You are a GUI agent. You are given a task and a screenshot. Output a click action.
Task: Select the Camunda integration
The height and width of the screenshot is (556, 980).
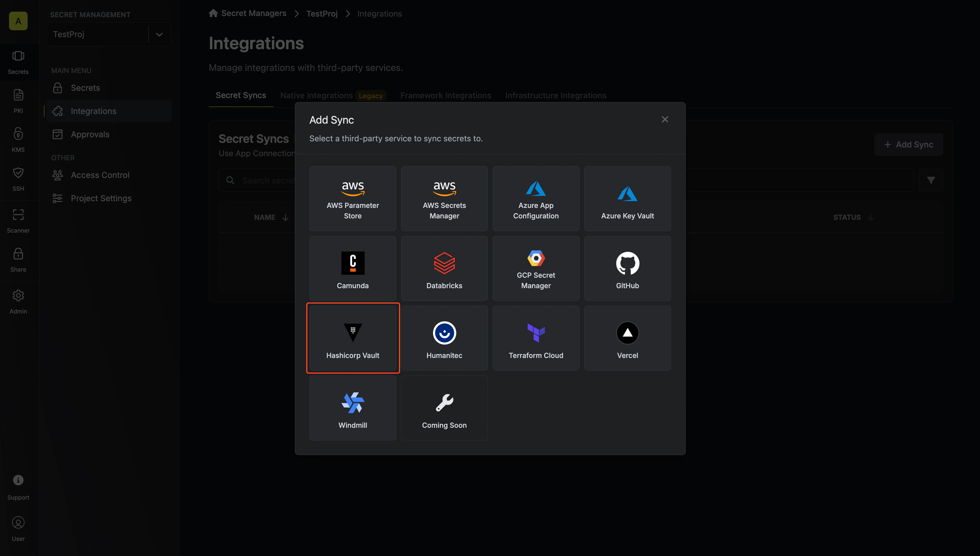click(352, 268)
